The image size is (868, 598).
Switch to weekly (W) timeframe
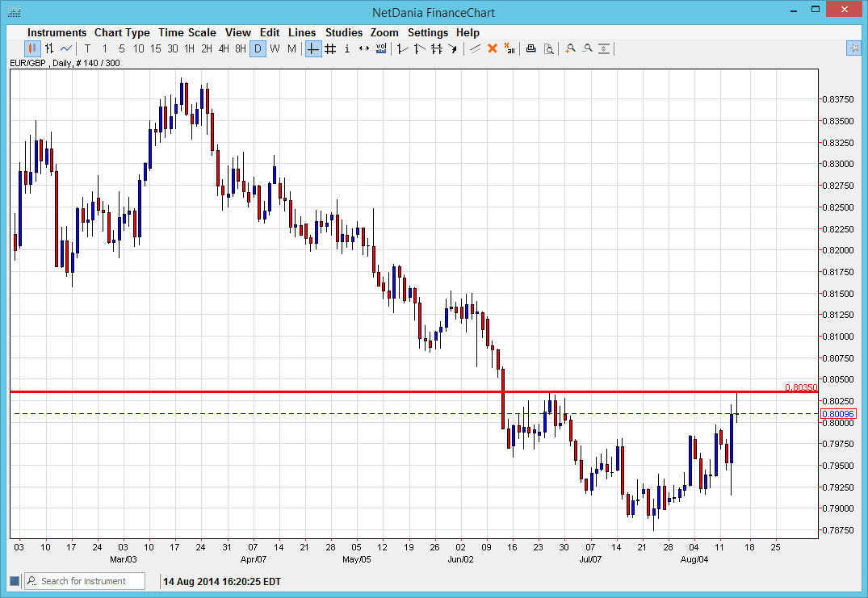(x=275, y=48)
